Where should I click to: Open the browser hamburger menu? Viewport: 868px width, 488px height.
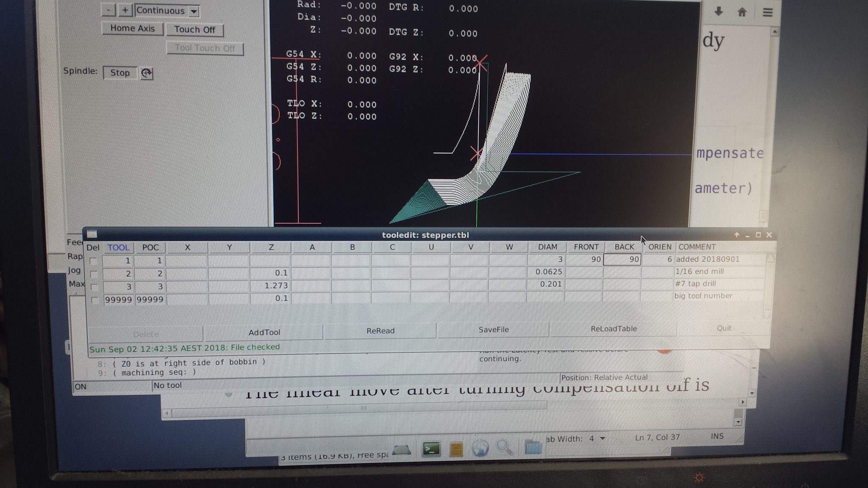tap(767, 12)
